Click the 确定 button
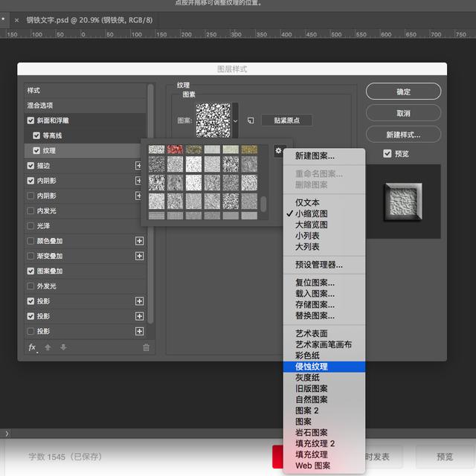476x476 pixels. click(403, 91)
